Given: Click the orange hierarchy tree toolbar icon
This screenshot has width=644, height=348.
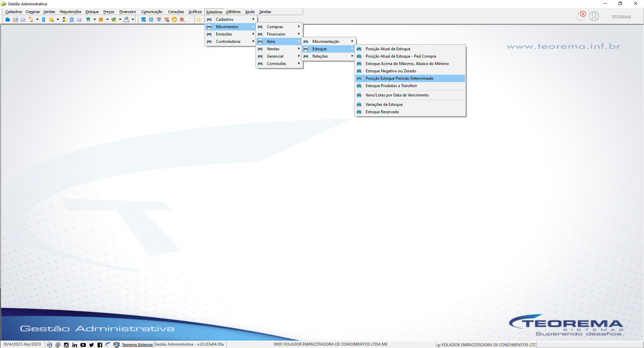Looking at the screenshot, I should point(31,19).
